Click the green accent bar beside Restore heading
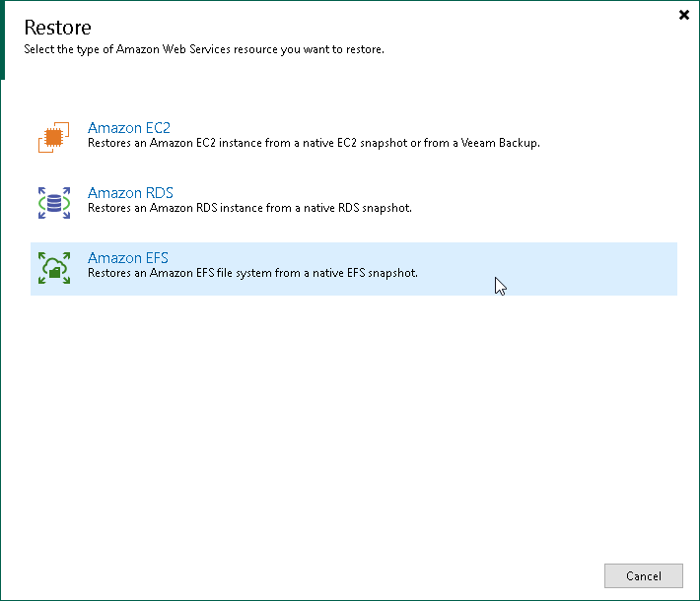The image size is (700, 601). tap(3, 39)
